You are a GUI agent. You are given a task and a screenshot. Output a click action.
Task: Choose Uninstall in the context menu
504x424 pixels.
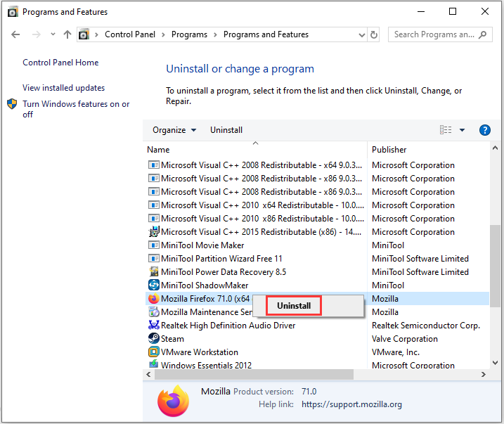tap(294, 305)
